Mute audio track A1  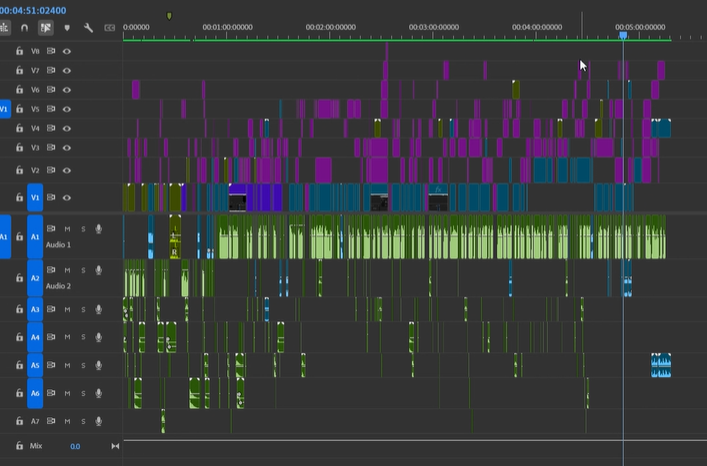[67, 229]
